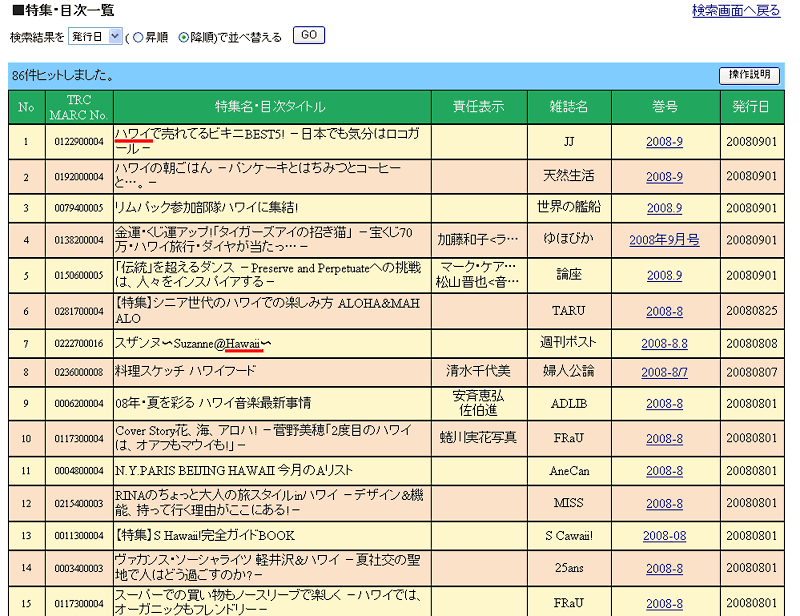Open the 2008年9月号 link for ゆほびか
This screenshot has width=800, height=616.
pos(664,240)
